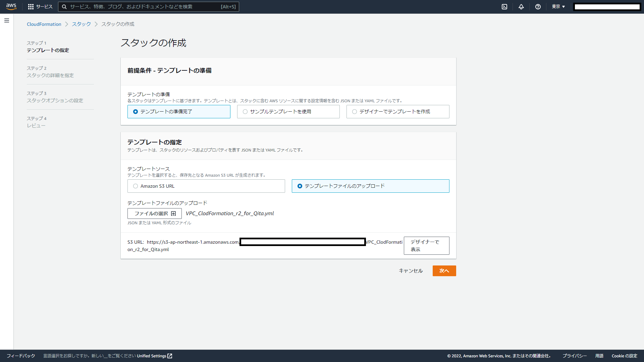Viewport: 644px width, 362px height.
Task: Click the AWS logo home icon
Action: click(11, 7)
